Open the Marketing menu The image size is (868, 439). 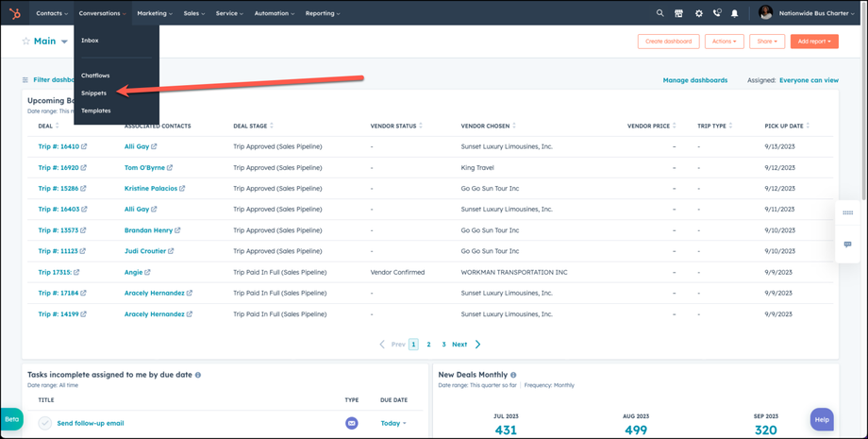(154, 13)
